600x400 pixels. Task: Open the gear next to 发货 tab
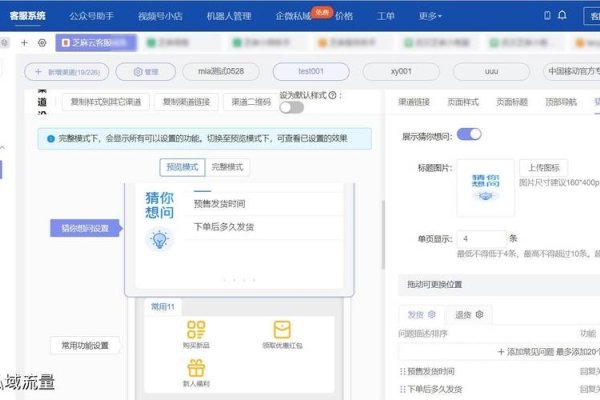432,314
